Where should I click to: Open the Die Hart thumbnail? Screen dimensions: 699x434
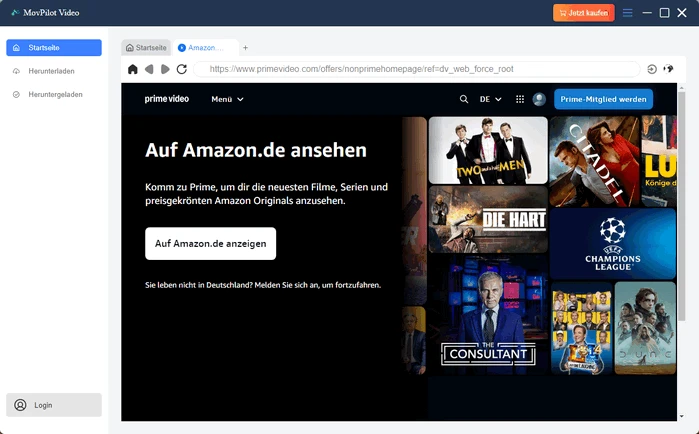[x=488, y=219]
